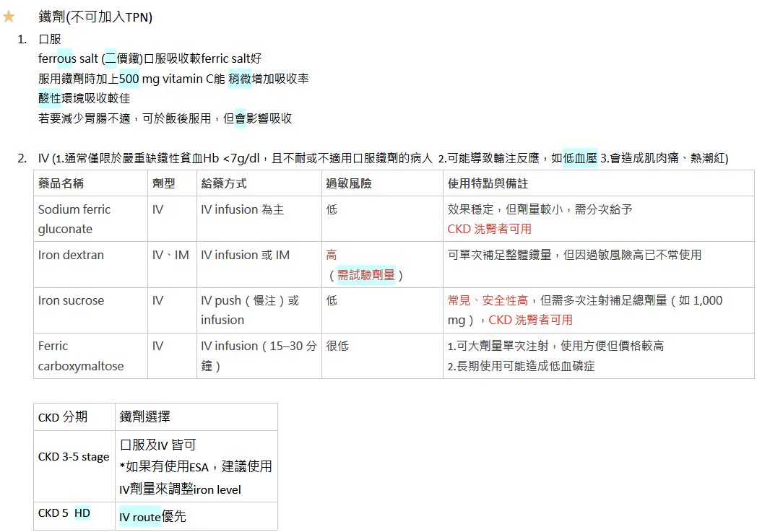Click the heading 鐵劑(不可加入TPN)
This screenshot has width=757, height=532.
95,17
